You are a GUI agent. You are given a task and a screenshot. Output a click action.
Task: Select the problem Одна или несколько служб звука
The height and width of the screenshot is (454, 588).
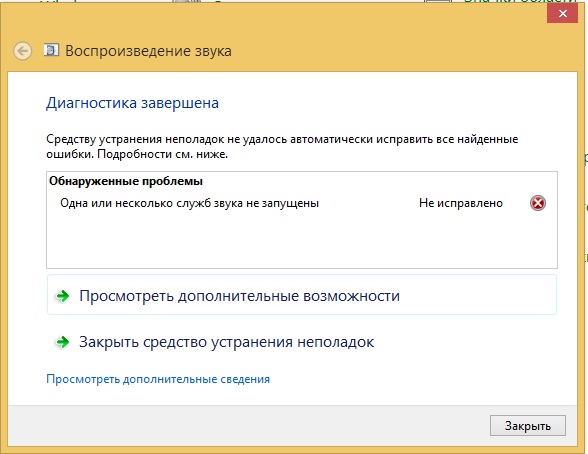[x=189, y=203]
